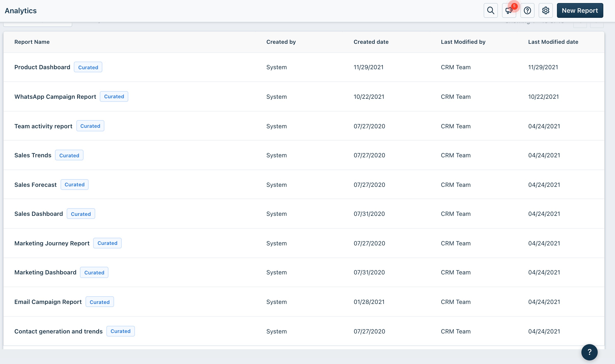This screenshot has height=364, width=615.
Task: Click CRM Team in the Sales Trends row
Action: 456,155
